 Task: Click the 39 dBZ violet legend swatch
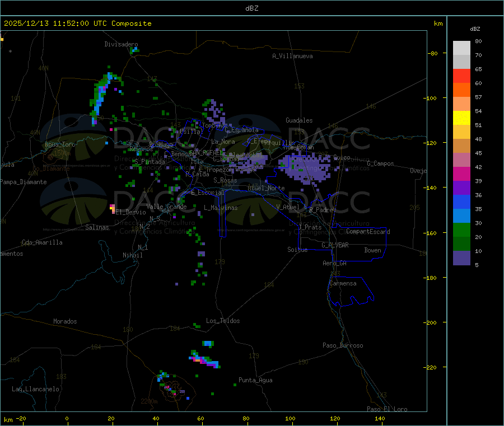461,188
